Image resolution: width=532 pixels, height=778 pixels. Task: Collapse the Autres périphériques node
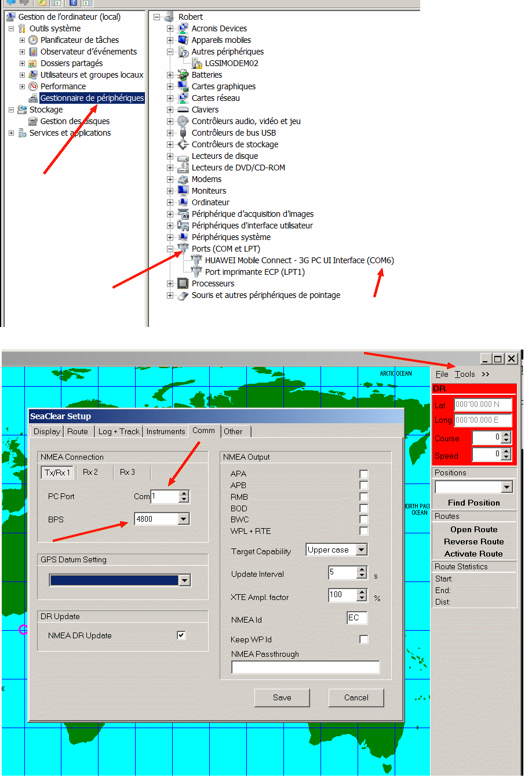[170, 52]
